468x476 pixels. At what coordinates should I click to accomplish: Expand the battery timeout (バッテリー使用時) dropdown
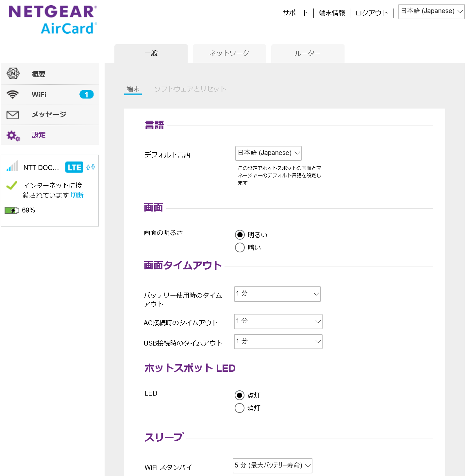(x=277, y=294)
